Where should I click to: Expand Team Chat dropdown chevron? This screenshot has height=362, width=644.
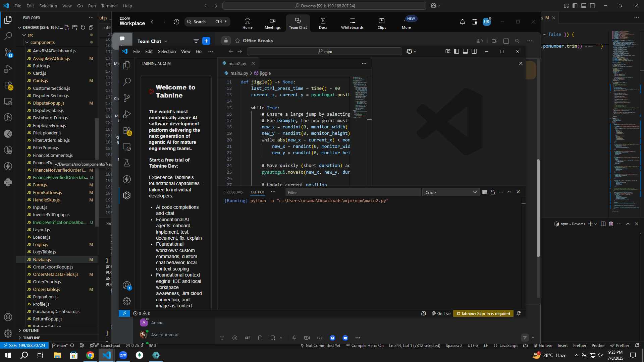tap(166, 41)
